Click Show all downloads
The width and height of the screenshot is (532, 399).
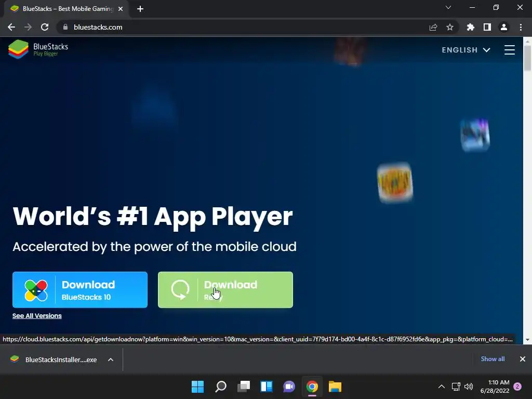coord(493,359)
